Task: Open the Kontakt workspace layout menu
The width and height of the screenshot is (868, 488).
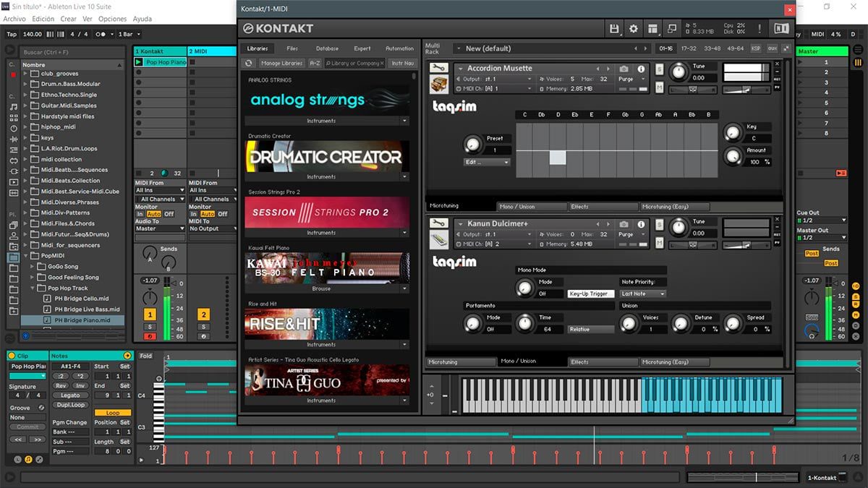Action: pyautogui.click(x=653, y=28)
